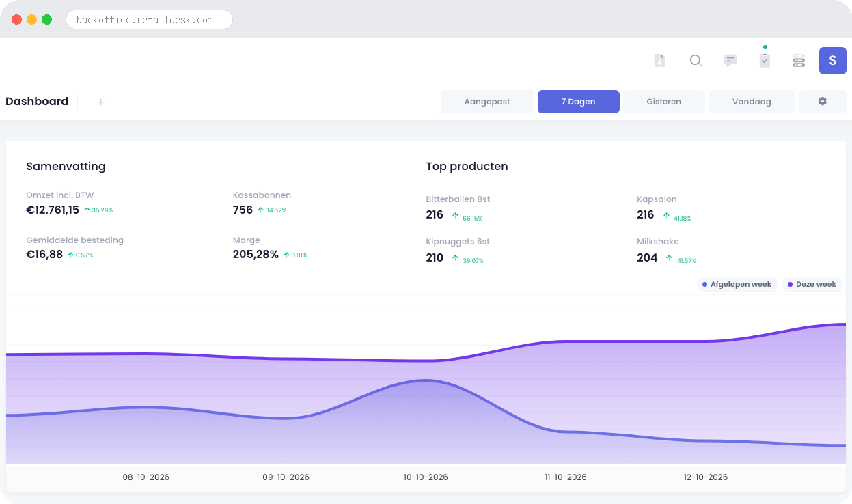The height and width of the screenshot is (504, 852).
Task: Click the Top producten section heading
Action: pos(467,167)
